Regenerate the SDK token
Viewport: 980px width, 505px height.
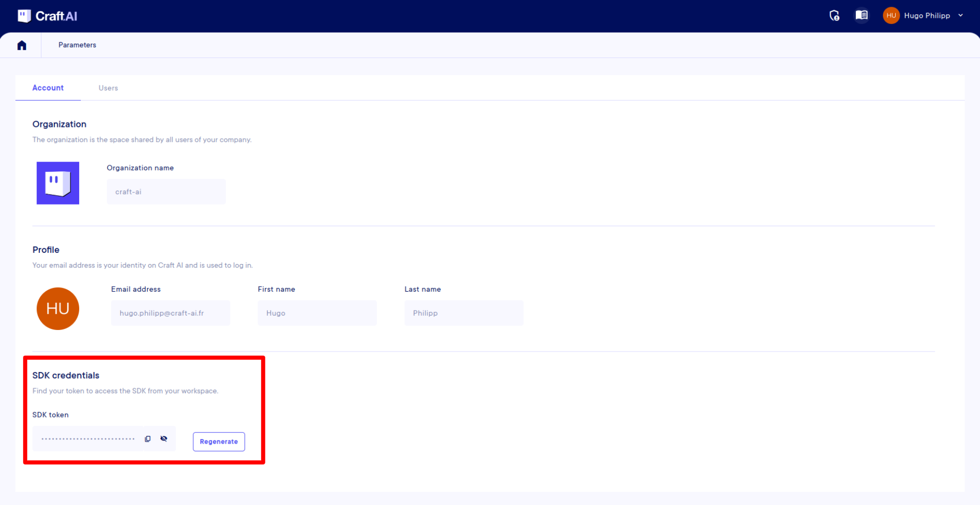219,442
